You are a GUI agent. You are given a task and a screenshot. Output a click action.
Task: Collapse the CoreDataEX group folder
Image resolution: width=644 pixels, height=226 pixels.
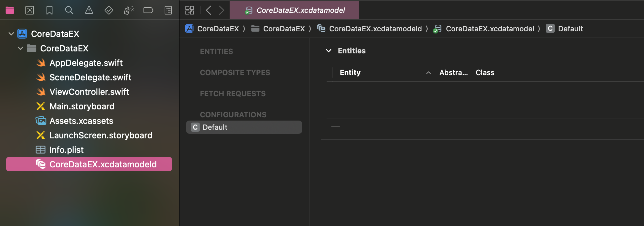click(x=20, y=48)
